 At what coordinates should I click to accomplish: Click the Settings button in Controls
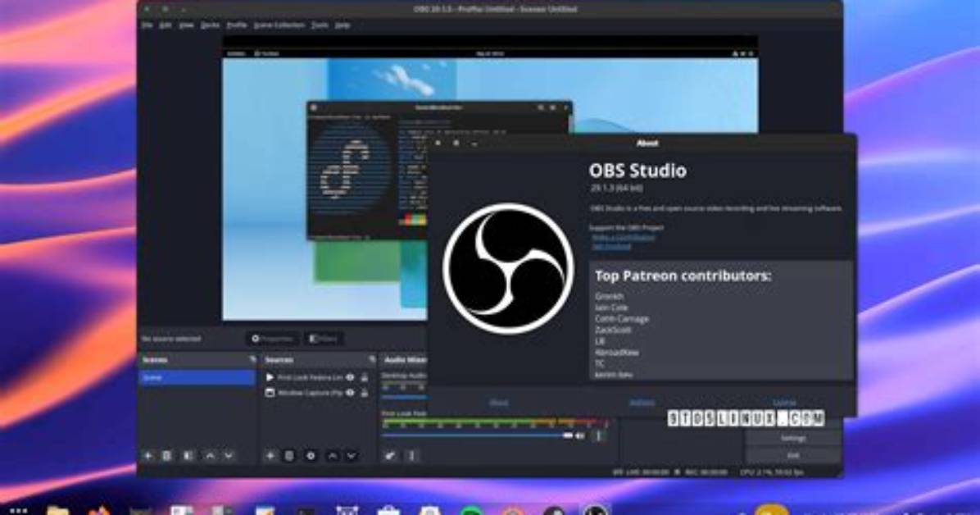click(793, 438)
